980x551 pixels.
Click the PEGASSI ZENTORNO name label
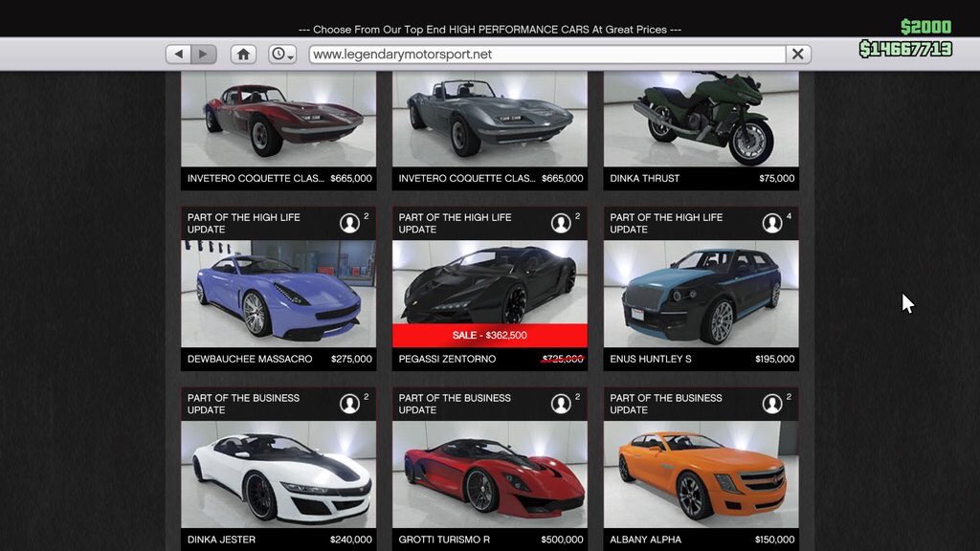click(x=447, y=360)
